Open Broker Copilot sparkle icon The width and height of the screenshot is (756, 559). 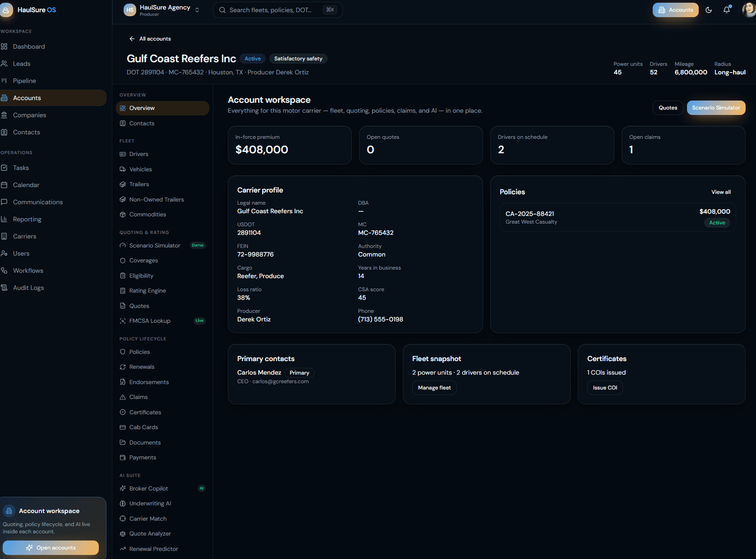(x=123, y=489)
